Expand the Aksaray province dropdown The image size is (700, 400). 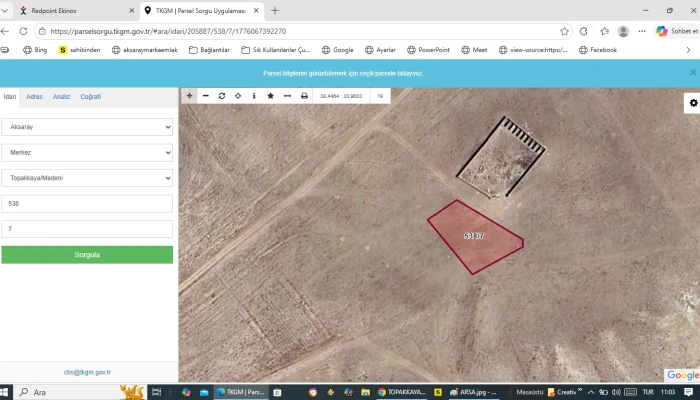[x=87, y=127]
